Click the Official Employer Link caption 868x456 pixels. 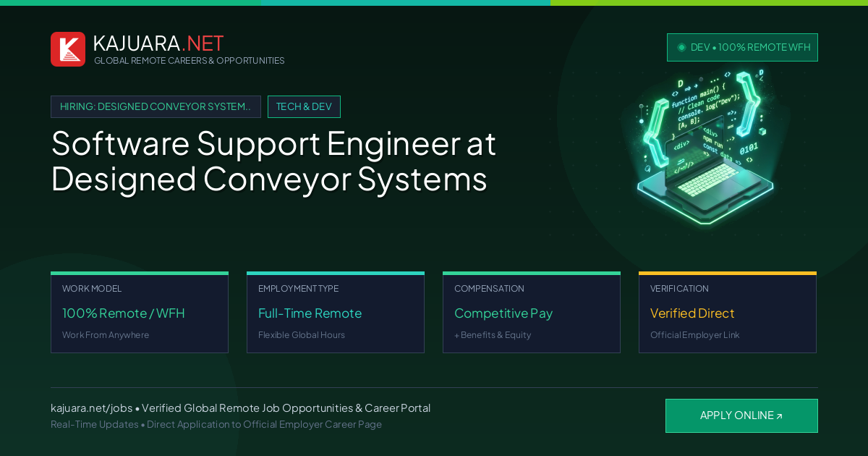[694, 335]
